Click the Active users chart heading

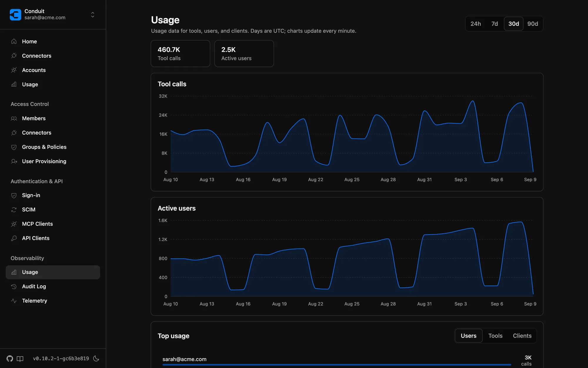(176, 208)
